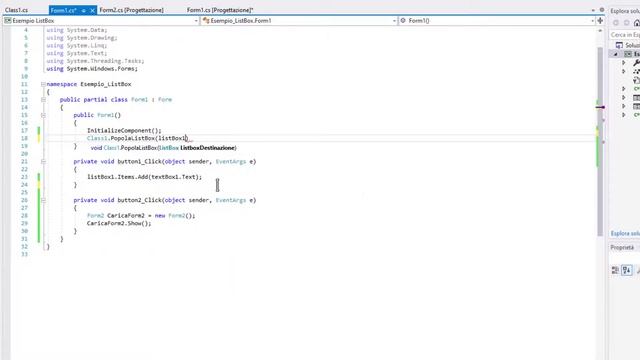This screenshot has height=360, width=640.
Task: Select the Solution node icon in the tree
Action: click(x=620, y=45)
